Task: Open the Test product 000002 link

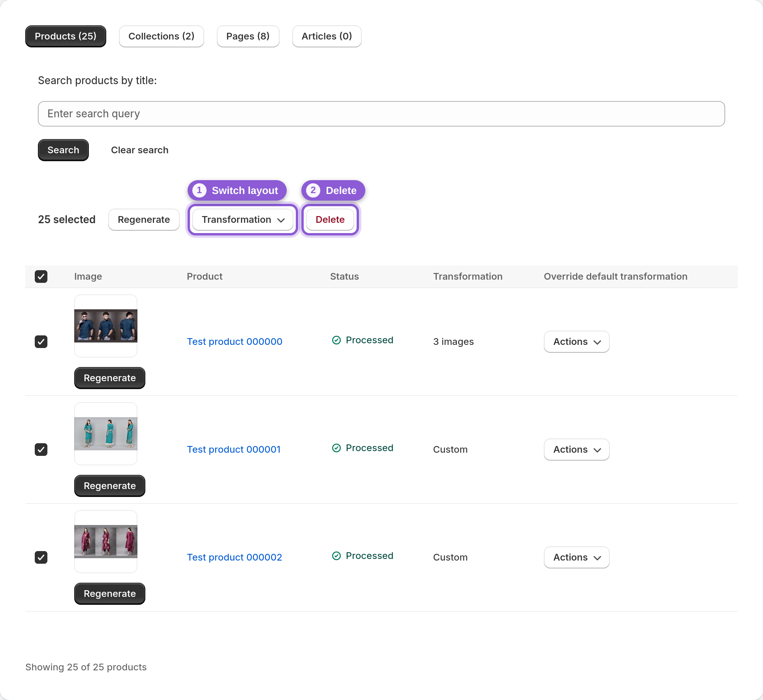Action: [x=235, y=557]
